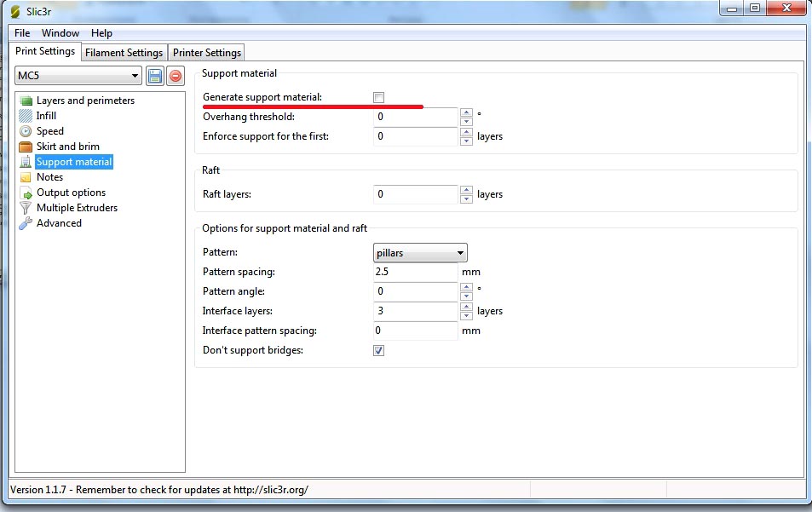Viewport: 812px width, 512px height.
Task: Click the Enforce support for the first field
Action: [x=416, y=136]
